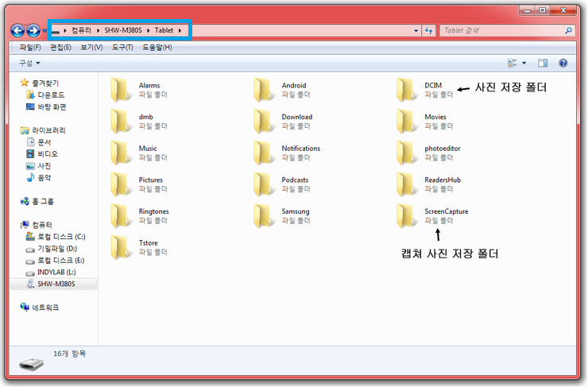Click the Back navigation arrow button
This screenshot has width=588, height=387.
(17, 30)
